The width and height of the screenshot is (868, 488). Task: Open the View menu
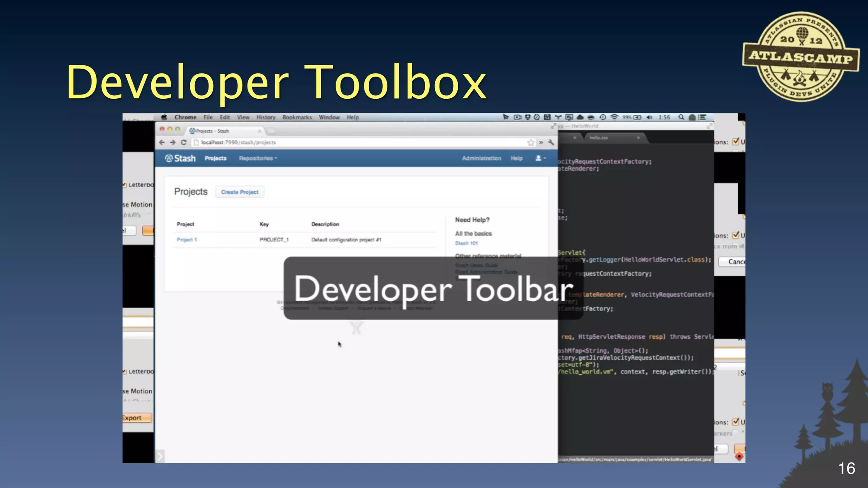click(x=243, y=117)
